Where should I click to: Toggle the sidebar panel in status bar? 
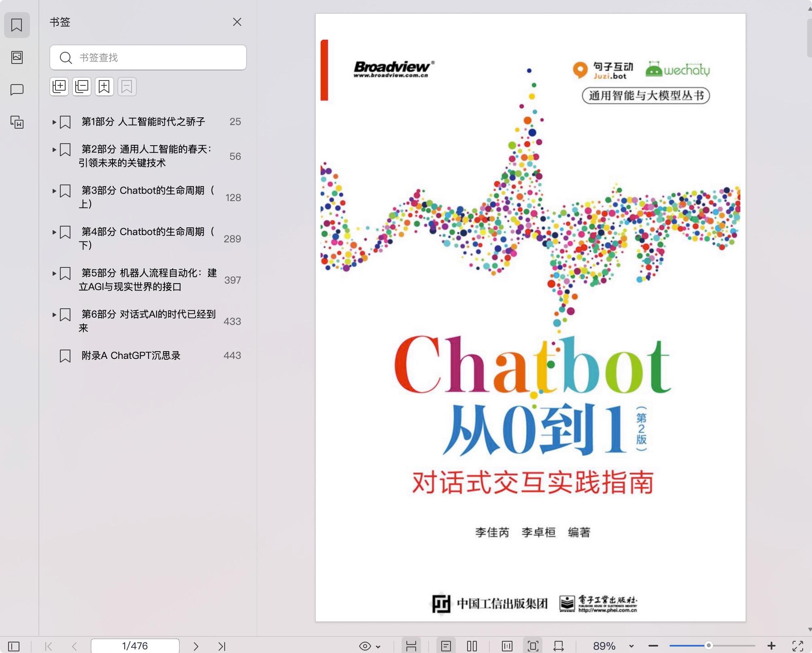coord(14,646)
